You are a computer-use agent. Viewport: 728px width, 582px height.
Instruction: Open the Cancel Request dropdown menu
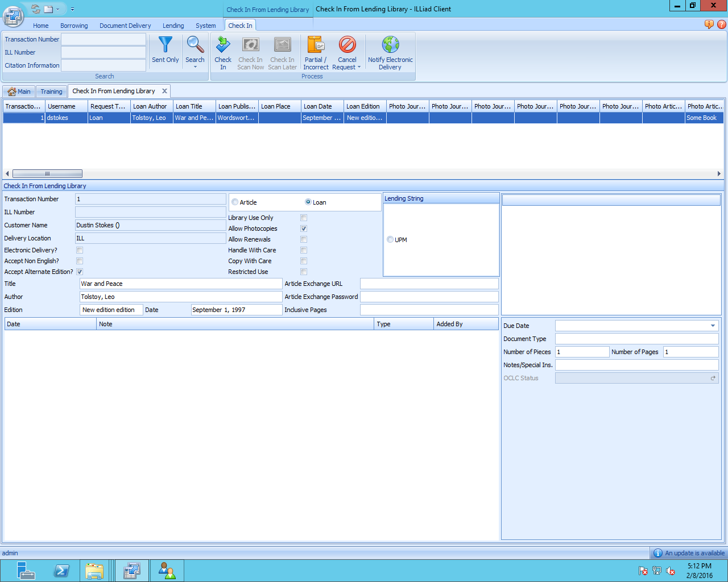click(x=359, y=68)
